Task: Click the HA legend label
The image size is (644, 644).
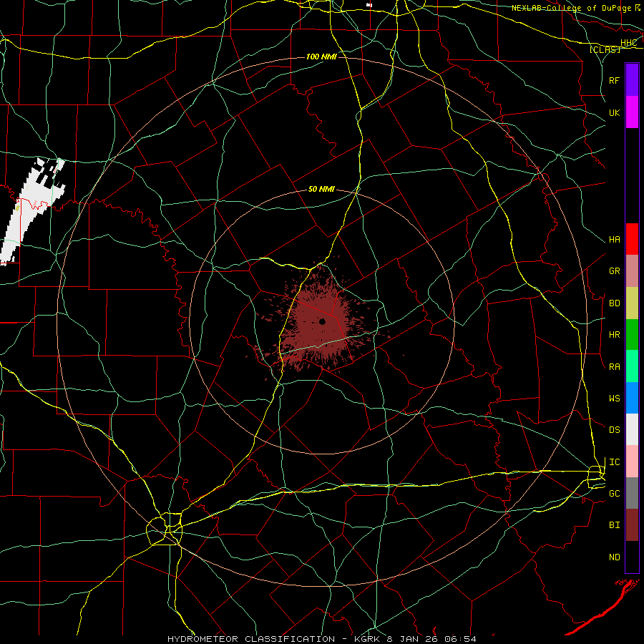Action: (x=615, y=240)
